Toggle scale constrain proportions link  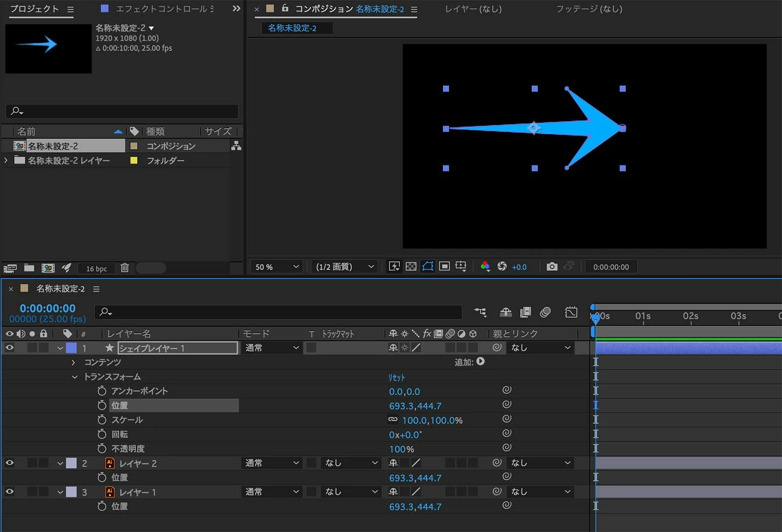(x=393, y=419)
